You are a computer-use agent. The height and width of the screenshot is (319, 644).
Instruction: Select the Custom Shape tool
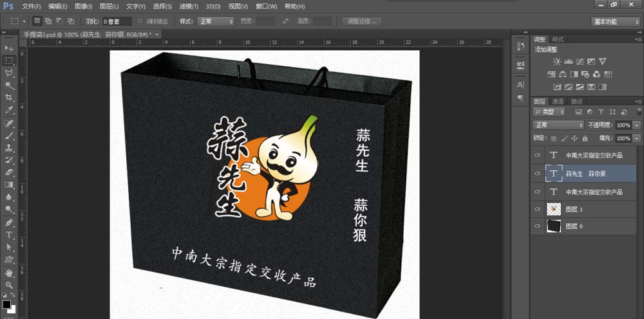click(x=8, y=260)
